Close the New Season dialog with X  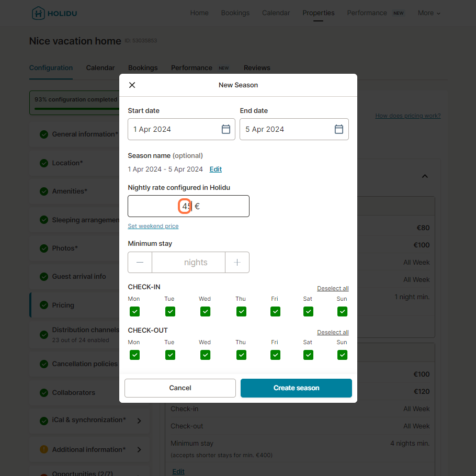(x=132, y=85)
